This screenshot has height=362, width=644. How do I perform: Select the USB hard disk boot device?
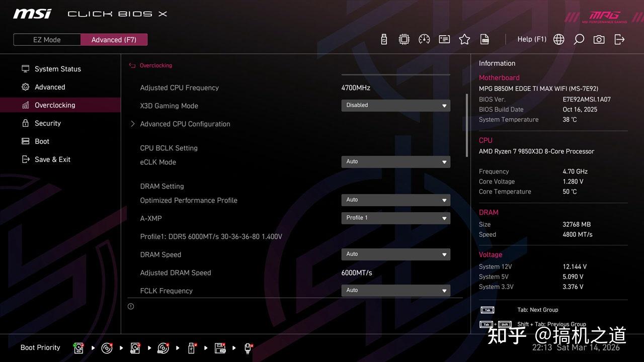pos(135,347)
